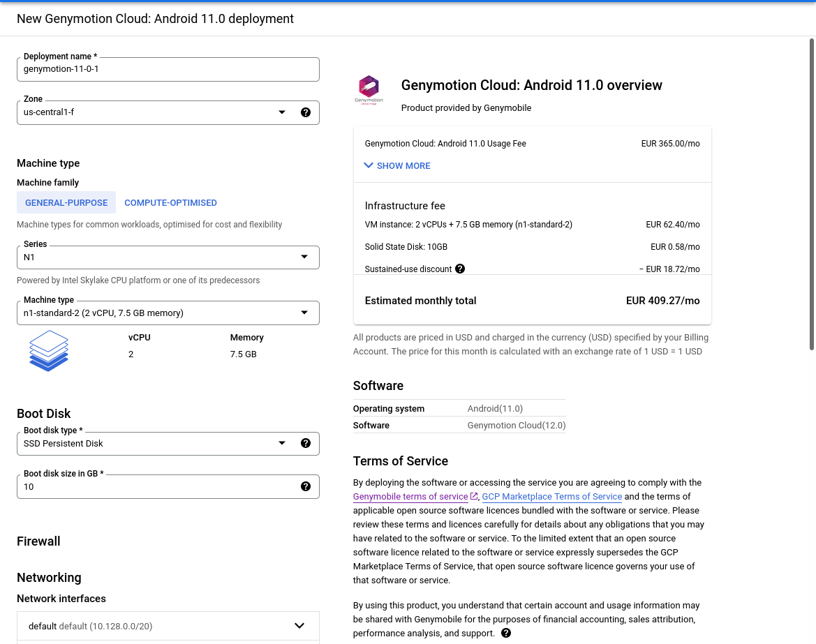Click the Sustained-use discount help icon
Viewport: 816px width, 644px height.
pos(460,269)
